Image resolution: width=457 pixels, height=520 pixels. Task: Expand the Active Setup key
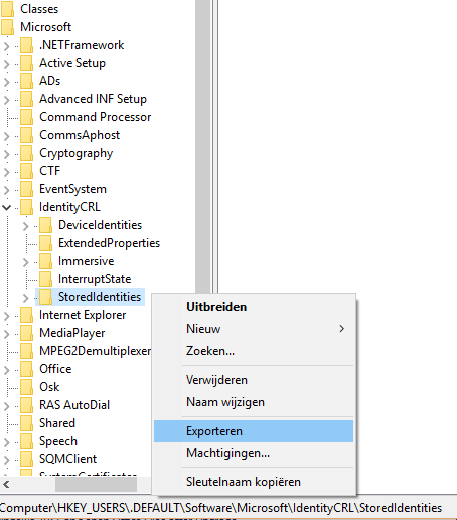[x=7, y=64]
